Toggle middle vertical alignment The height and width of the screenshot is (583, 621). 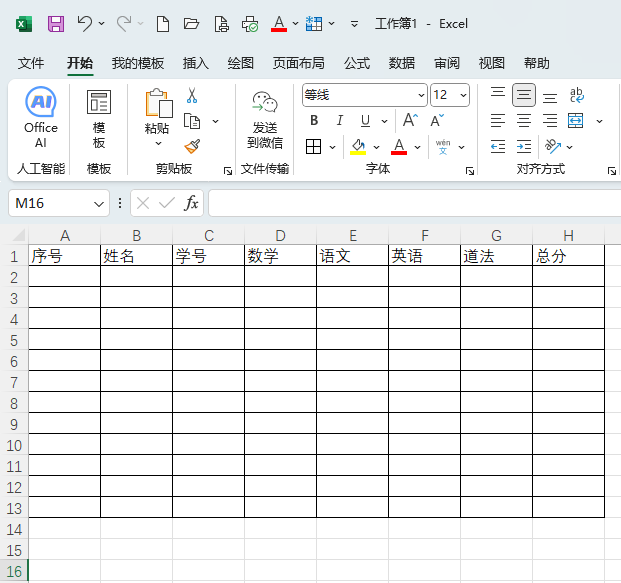tap(524, 96)
